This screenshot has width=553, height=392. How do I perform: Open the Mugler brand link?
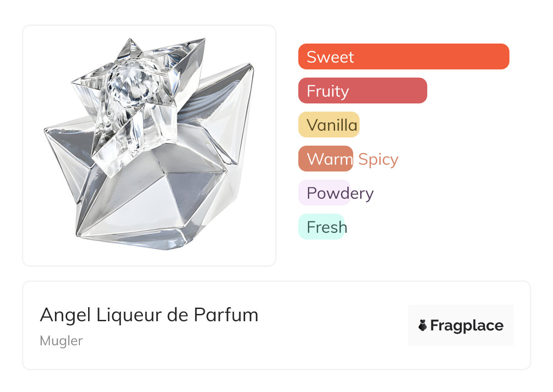click(x=61, y=341)
